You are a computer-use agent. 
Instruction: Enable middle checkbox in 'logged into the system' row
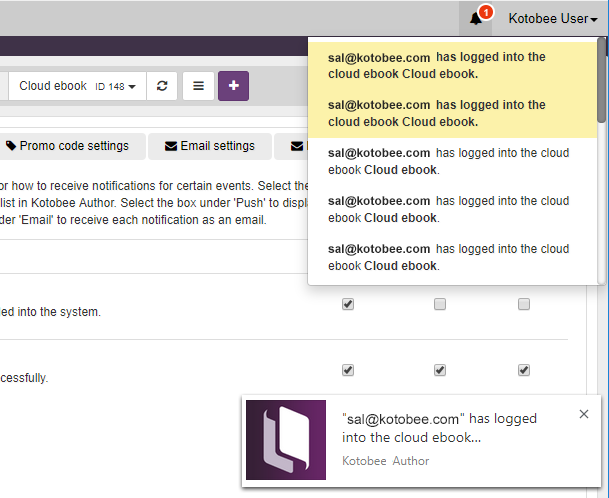pos(440,305)
